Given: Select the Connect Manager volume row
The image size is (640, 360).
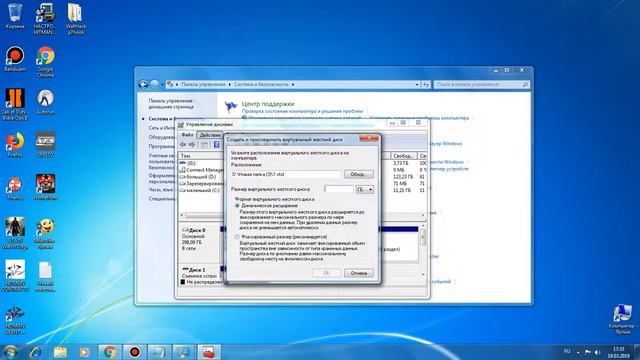Looking at the screenshot, I should tap(202, 170).
